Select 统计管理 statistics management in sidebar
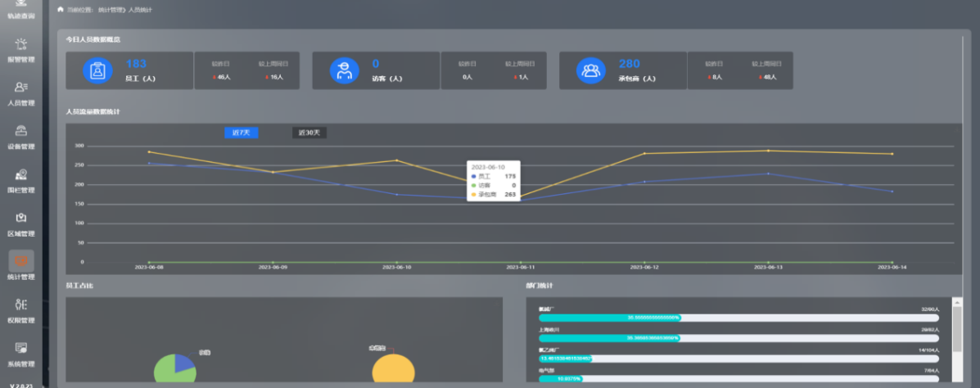 (21, 266)
